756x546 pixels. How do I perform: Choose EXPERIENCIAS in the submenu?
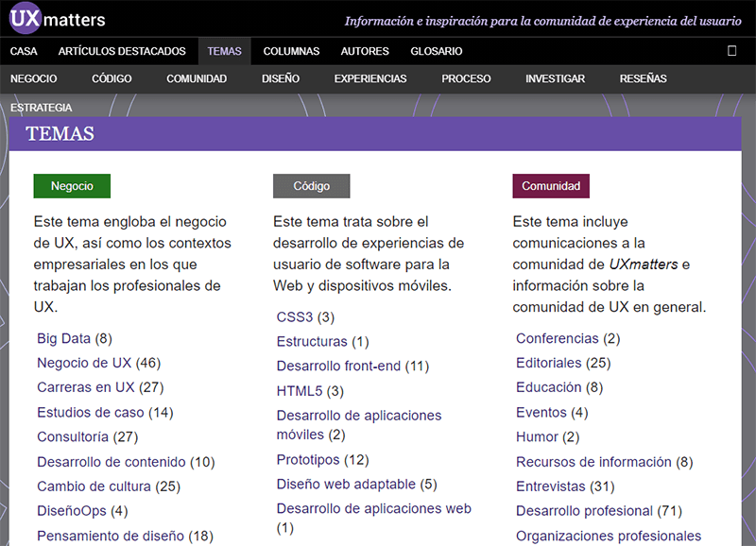click(370, 79)
